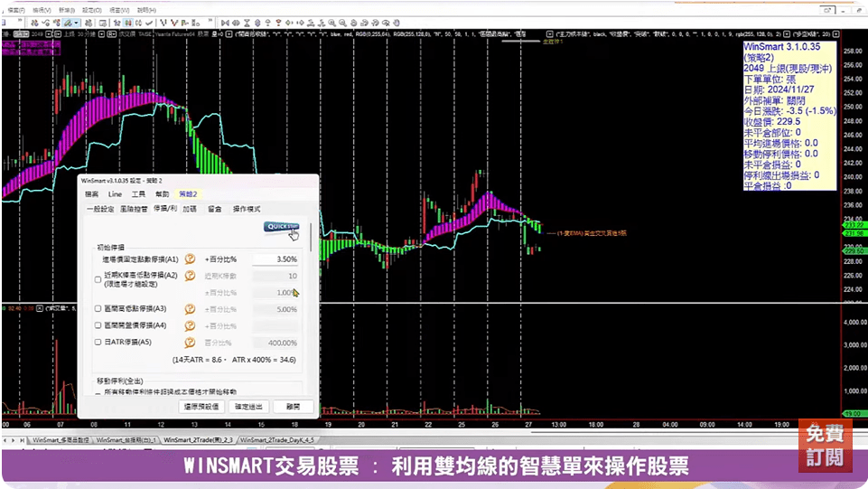Switch to the 停損/利 tab
This screenshot has height=489, width=868.
click(x=165, y=209)
